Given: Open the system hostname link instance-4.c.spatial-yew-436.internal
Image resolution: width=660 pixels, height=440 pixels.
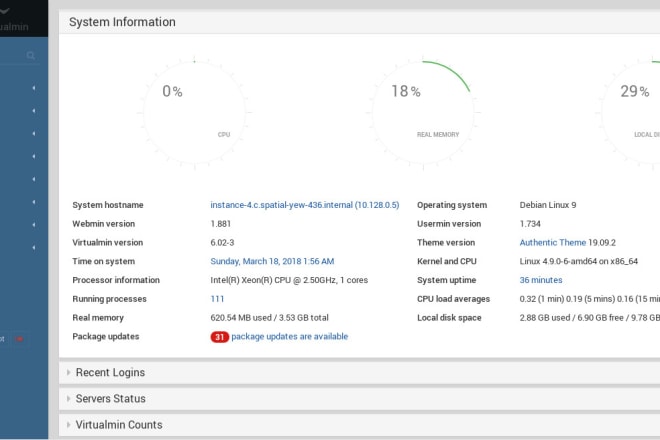Looking at the screenshot, I should click(x=305, y=205).
